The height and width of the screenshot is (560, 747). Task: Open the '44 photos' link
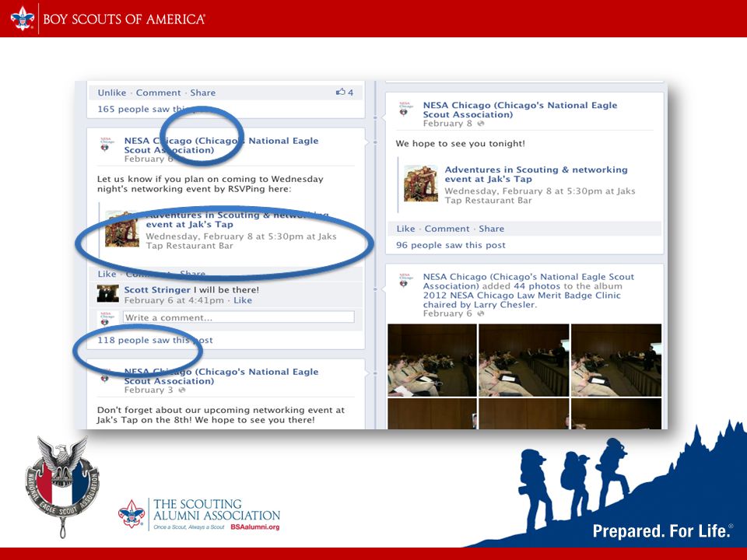click(537, 286)
